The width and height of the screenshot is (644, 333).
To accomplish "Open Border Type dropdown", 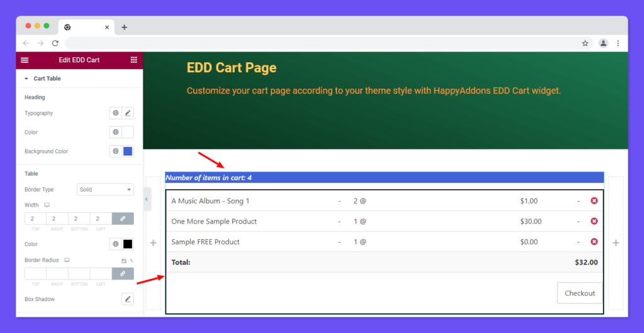I will 106,190.
